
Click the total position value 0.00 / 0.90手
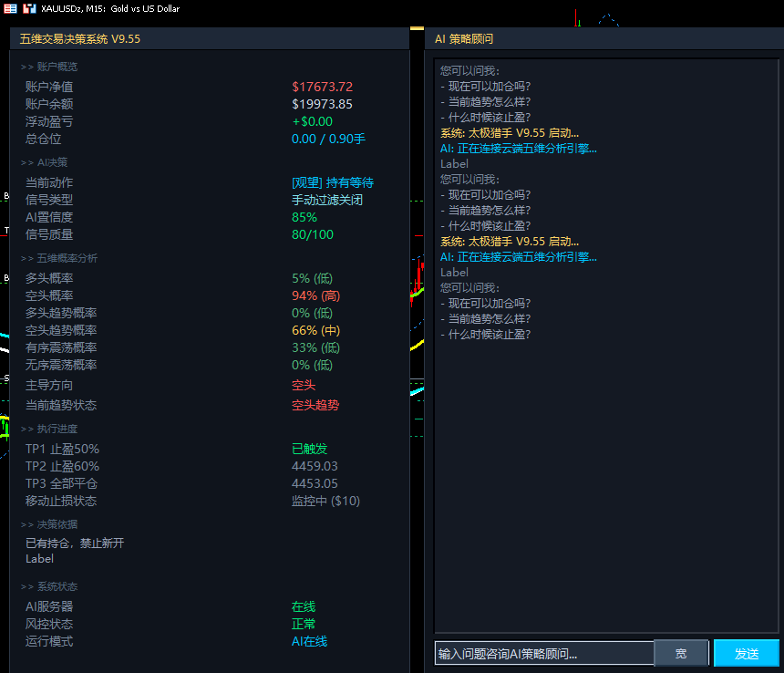point(328,139)
